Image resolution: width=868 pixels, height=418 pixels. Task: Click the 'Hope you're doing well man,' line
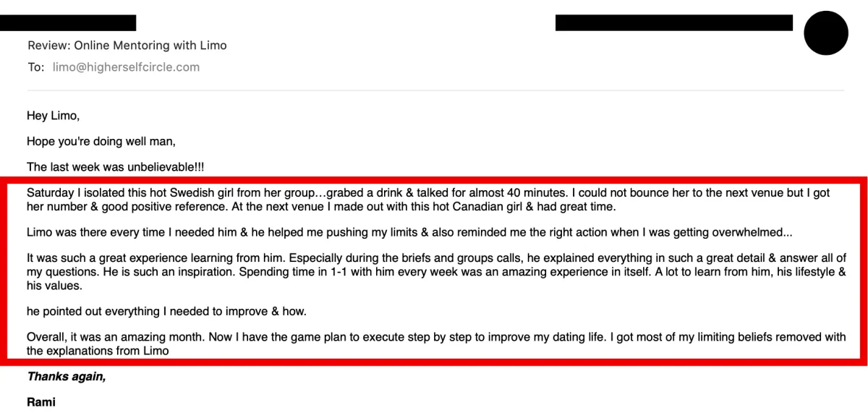tap(101, 141)
